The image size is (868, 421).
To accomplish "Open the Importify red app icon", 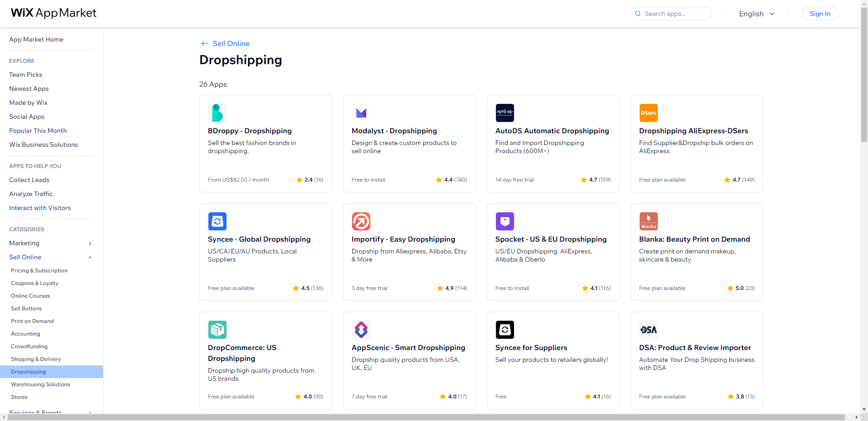I will click(x=361, y=221).
